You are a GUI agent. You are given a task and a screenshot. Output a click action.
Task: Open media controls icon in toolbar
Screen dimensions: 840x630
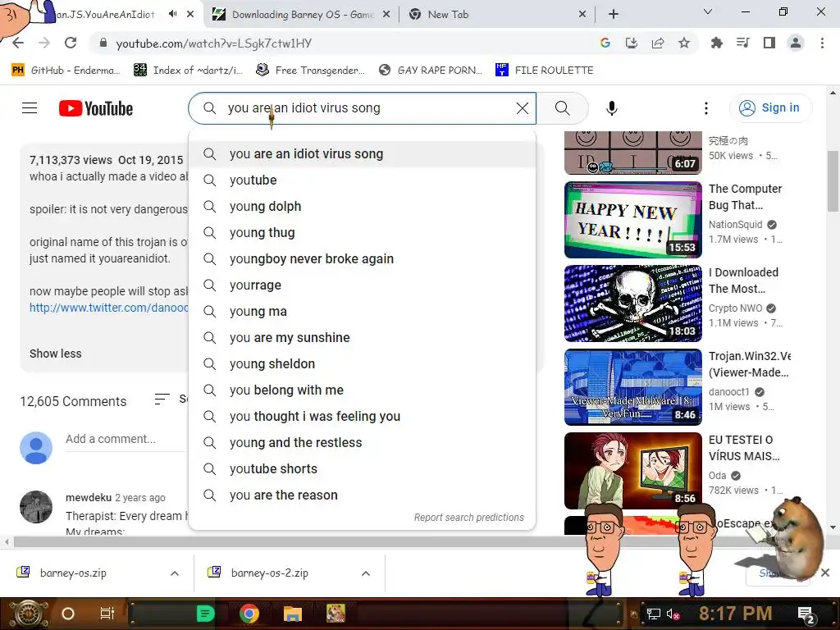coord(742,43)
